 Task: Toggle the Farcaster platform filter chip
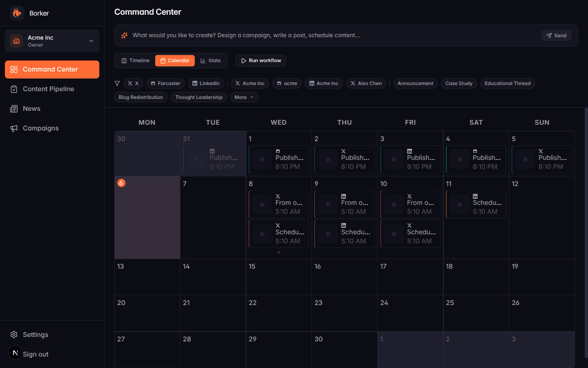click(165, 83)
